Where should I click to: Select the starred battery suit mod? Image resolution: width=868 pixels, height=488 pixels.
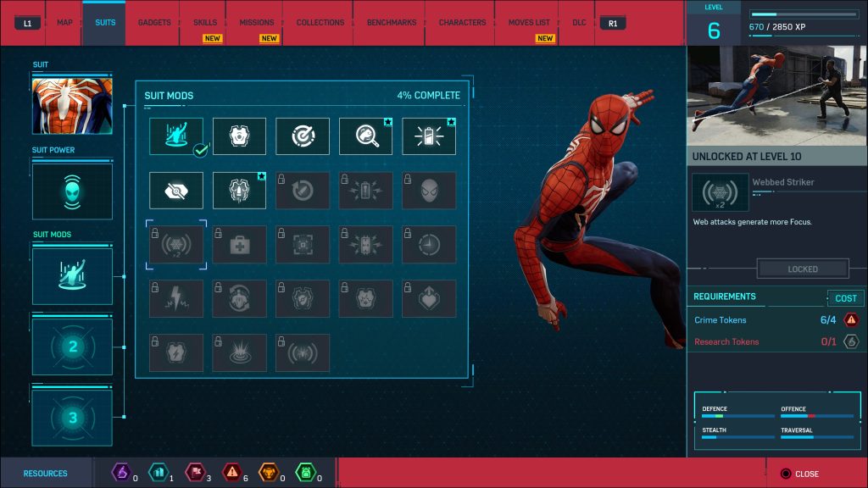pos(430,136)
